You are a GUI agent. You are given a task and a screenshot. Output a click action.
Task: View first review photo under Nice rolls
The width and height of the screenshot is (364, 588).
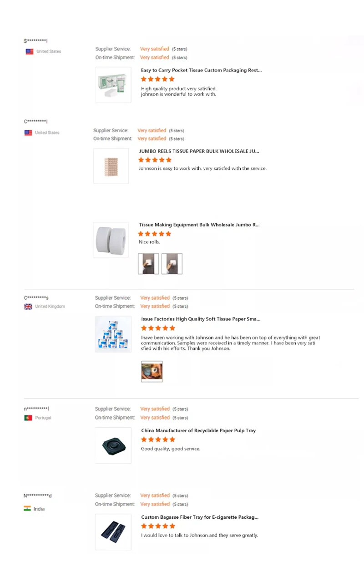pyautogui.click(x=148, y=264)
